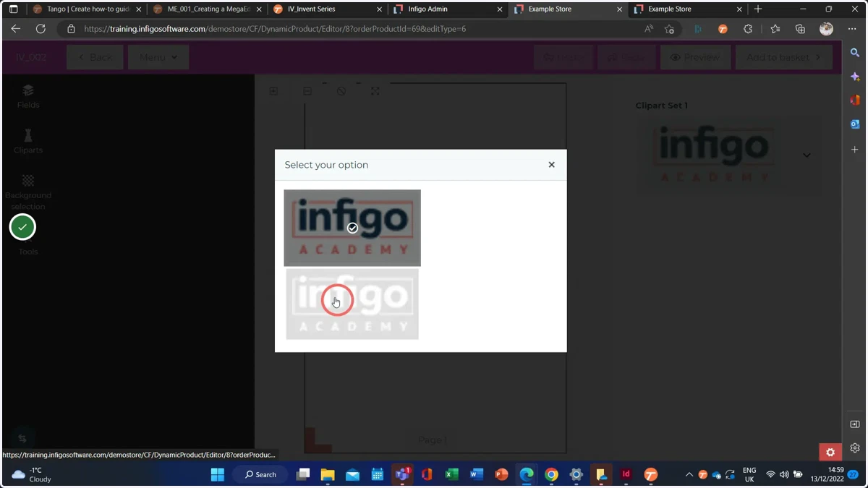Open the tab actions menu icon
Screen dimensions: 868x488
(13, 9)
